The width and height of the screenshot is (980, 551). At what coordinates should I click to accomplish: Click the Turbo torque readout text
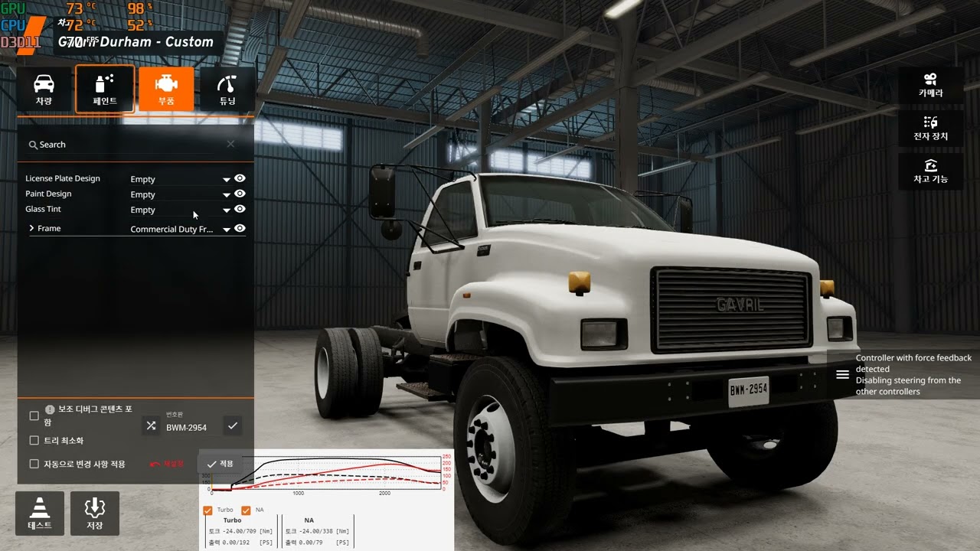[x=240, y=531]
